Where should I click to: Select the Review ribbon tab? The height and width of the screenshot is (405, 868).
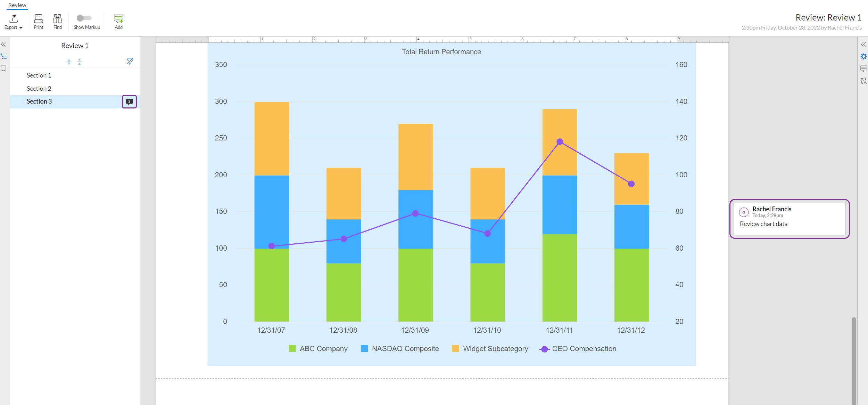[x=17, y=5]
